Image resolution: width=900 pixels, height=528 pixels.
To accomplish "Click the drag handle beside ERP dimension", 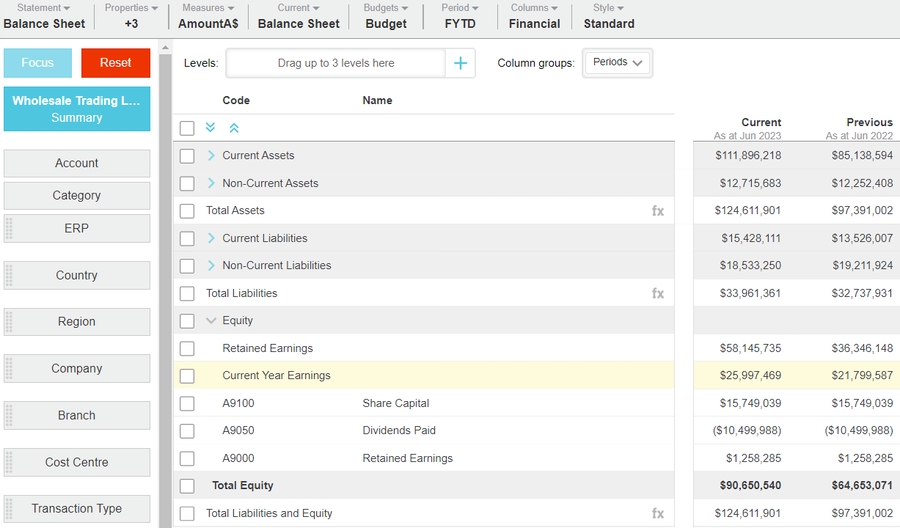I will point(9,228).
